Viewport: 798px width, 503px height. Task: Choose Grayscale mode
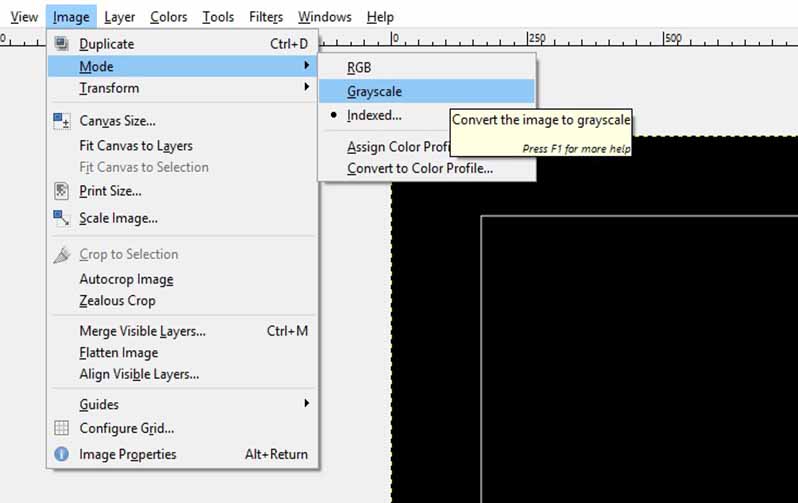(x=427, y=91)
